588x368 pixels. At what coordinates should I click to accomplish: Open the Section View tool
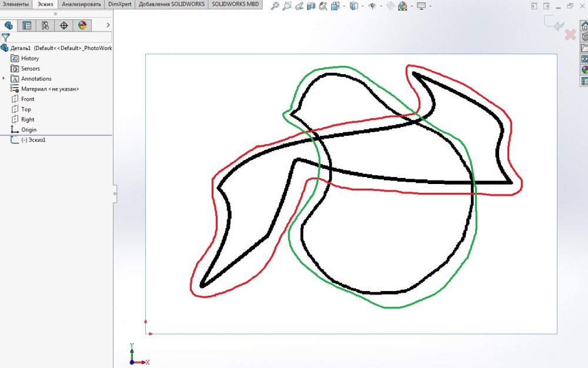click(x=311, y=6)
